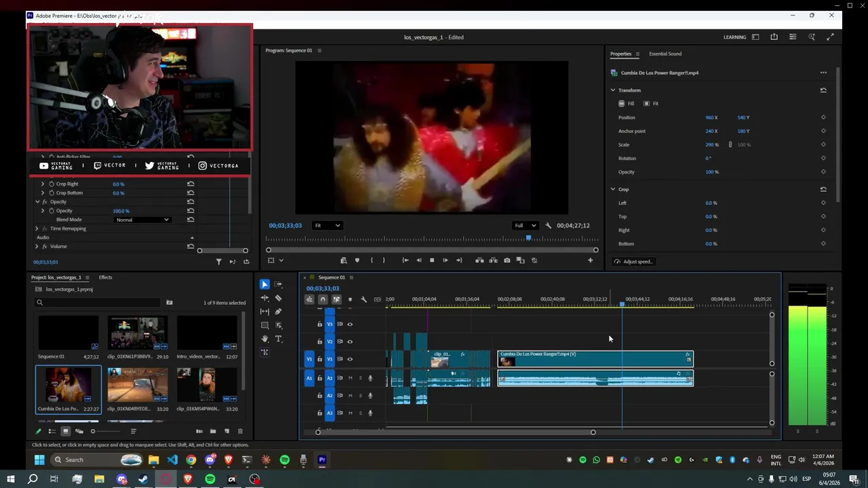Click the Learning workspace button
Screen dimensions: 868x488
[x=734, y=37]
